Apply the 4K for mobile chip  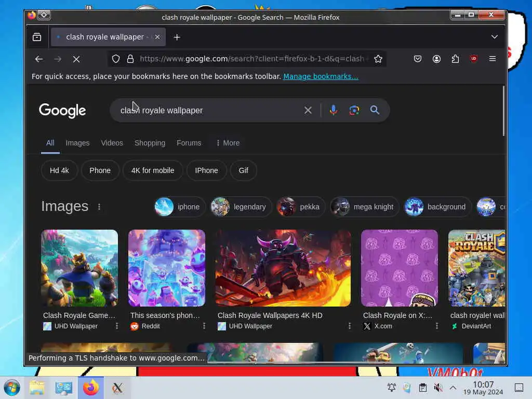coord(153,170)
